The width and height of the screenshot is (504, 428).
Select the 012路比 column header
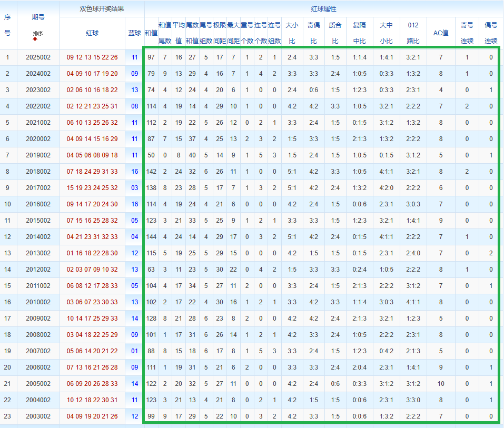pyautogui.click(x=413, y=33)
